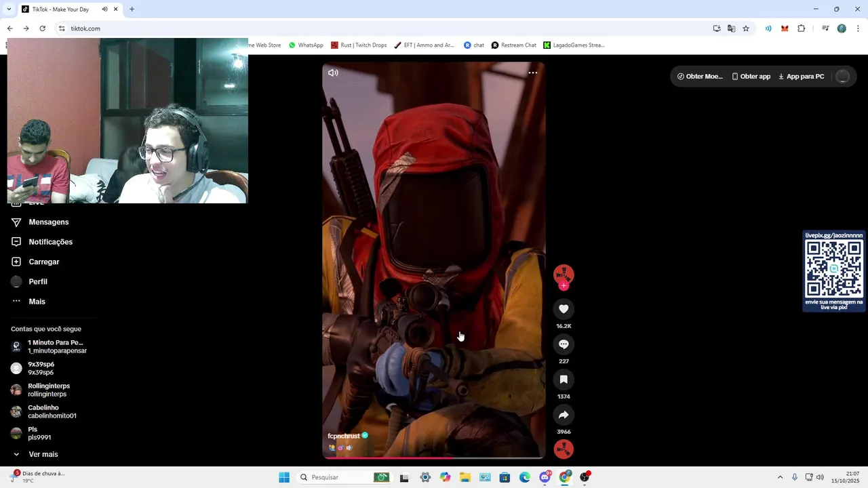868x488 pixels.
Task: Open WhatsApp bookmark
Action: click(x=306, y=45)
